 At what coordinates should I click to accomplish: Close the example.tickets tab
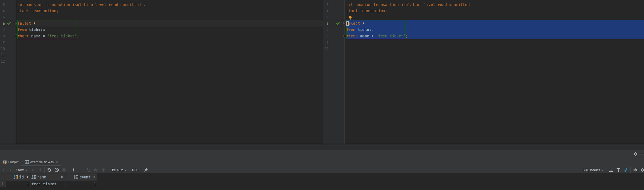[57, 162]
